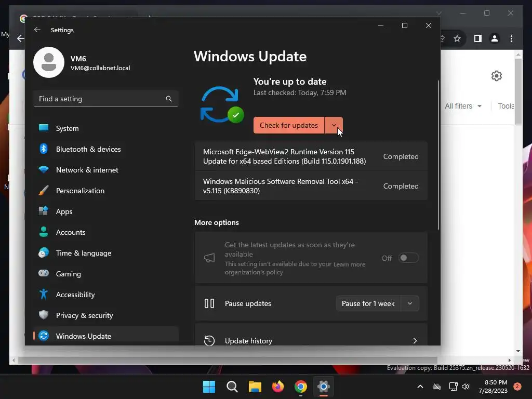Maximize the Settings window
Screen dimensions: 532x399
coord(404,25)
